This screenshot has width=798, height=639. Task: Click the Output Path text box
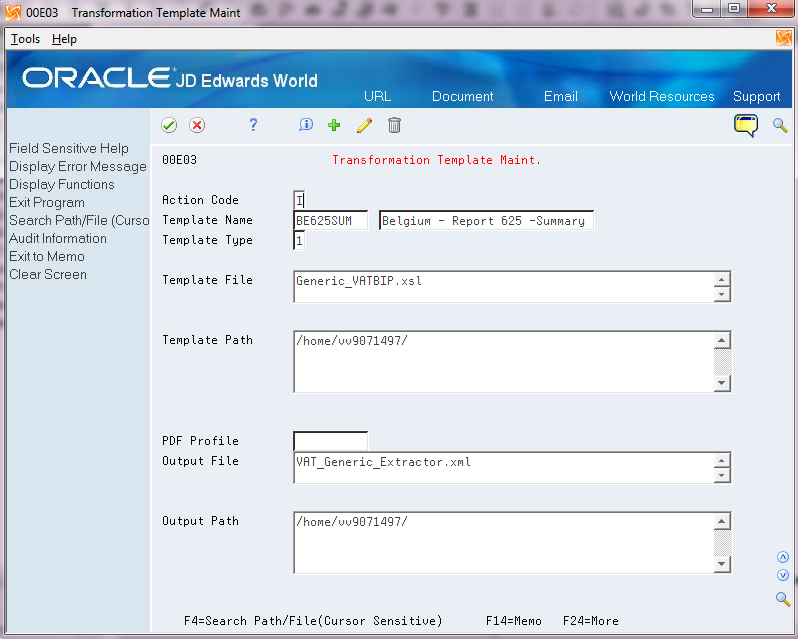[x=504, y=543]
